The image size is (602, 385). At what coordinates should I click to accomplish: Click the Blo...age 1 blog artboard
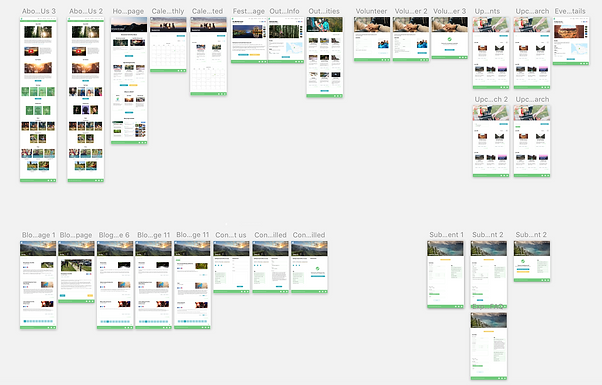click(x=38, y=285)
